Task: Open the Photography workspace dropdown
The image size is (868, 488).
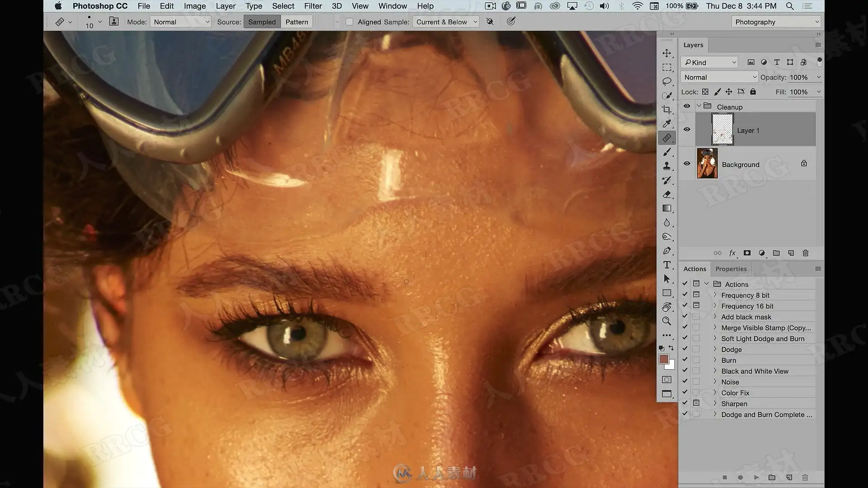Action: click(x=776, y=22)
